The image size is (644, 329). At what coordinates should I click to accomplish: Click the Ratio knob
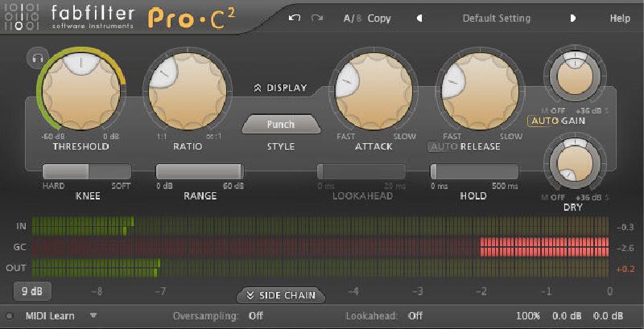click(188, 91)
